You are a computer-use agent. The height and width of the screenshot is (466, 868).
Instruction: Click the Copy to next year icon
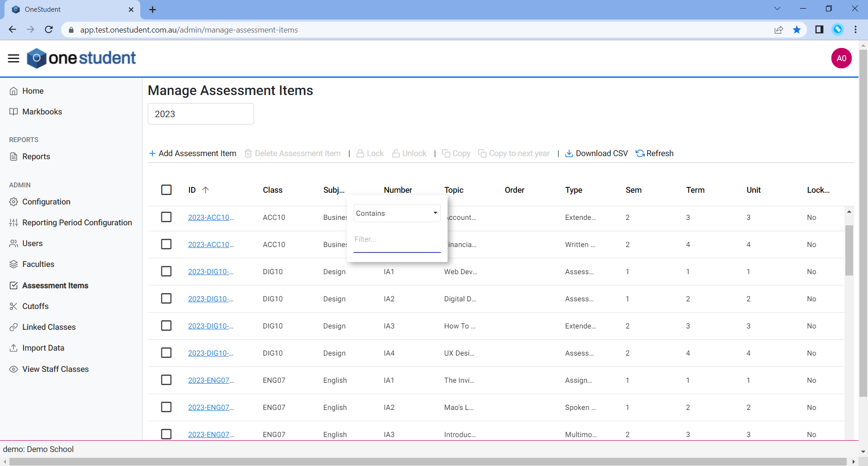click(483, 153)
